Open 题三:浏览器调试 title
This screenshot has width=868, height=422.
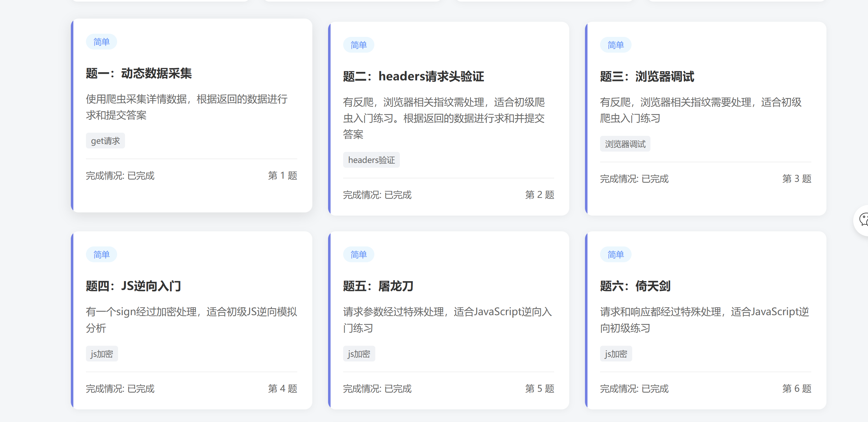647,77
